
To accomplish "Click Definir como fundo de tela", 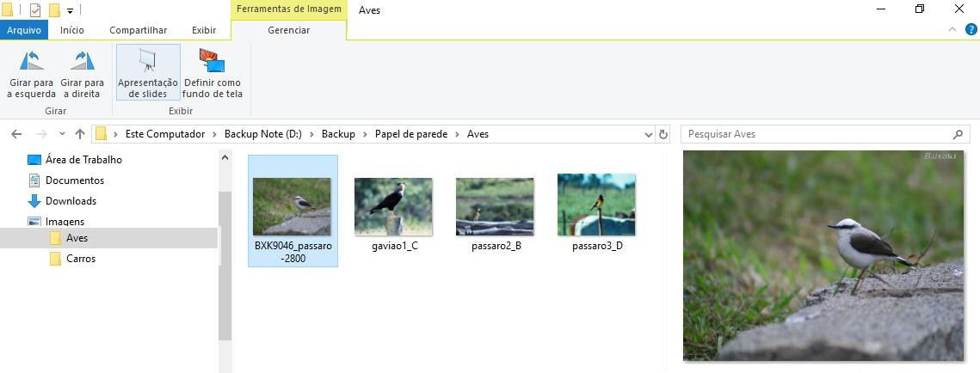I will 213,73.
